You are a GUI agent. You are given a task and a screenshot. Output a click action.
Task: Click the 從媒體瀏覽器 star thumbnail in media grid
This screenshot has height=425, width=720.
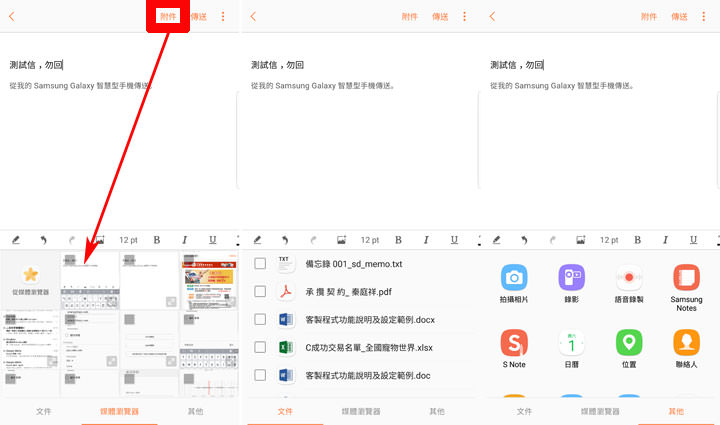30,282
